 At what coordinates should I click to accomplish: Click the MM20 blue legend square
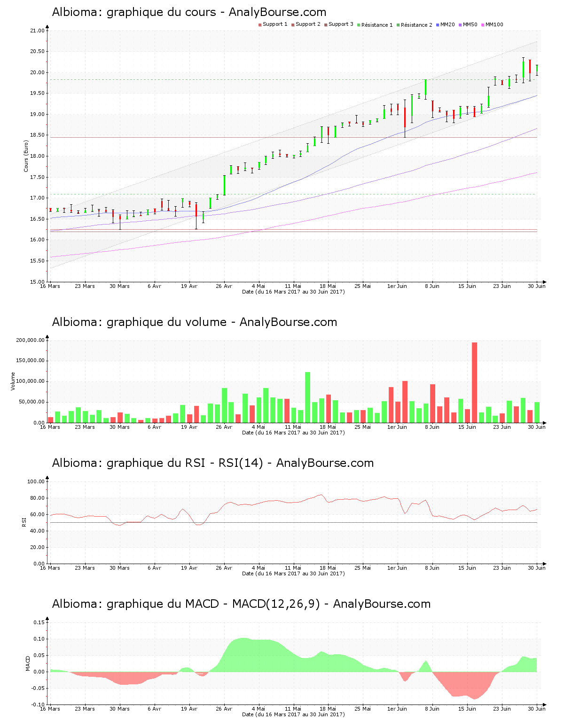point(438,25)
